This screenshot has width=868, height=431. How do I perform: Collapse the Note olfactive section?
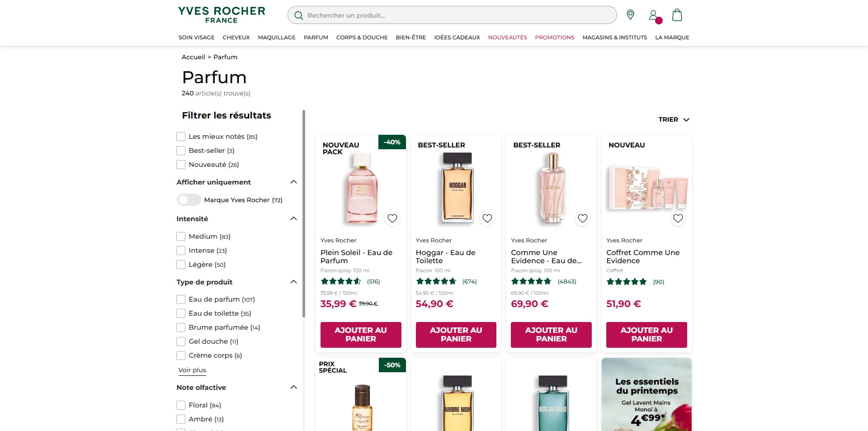coord(293,387)
